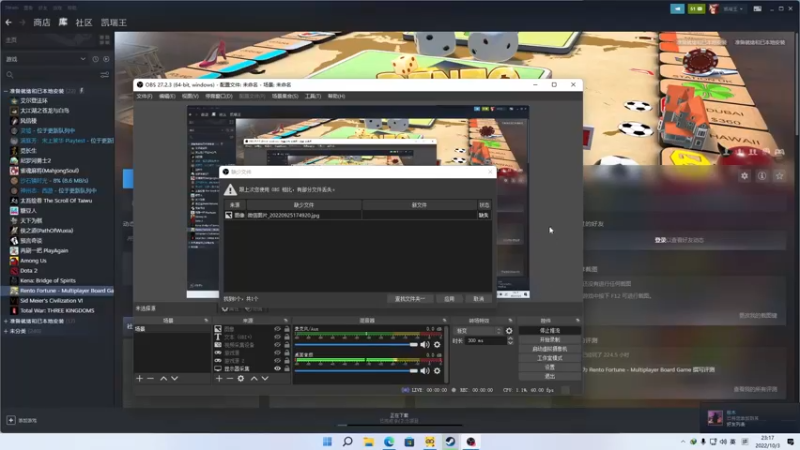Expand second collapsed category above 未分类
Viewport: 800px width, 450px height.
coord(6,321)
